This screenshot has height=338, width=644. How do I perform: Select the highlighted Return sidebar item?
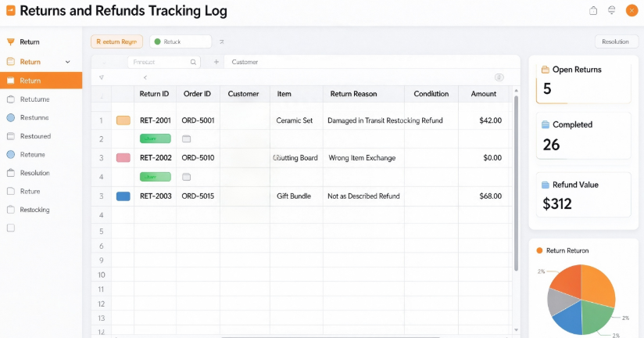[41, 81]
